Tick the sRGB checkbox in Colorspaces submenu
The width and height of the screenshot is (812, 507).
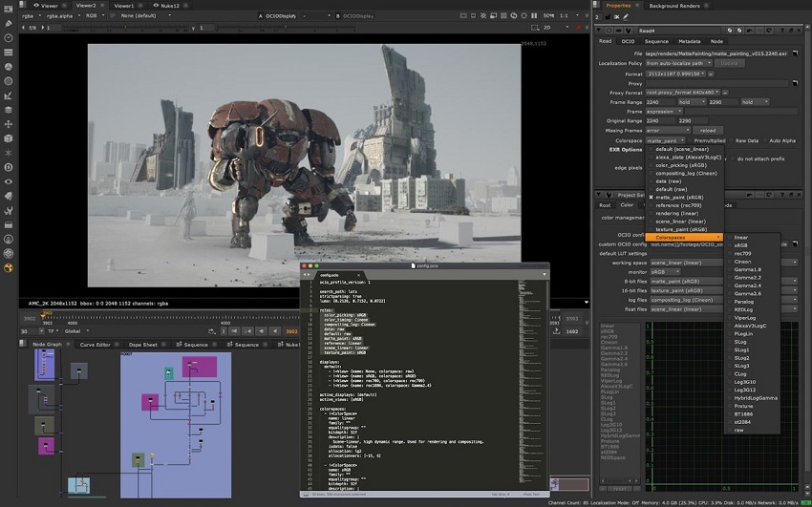[x=730, y=245]
